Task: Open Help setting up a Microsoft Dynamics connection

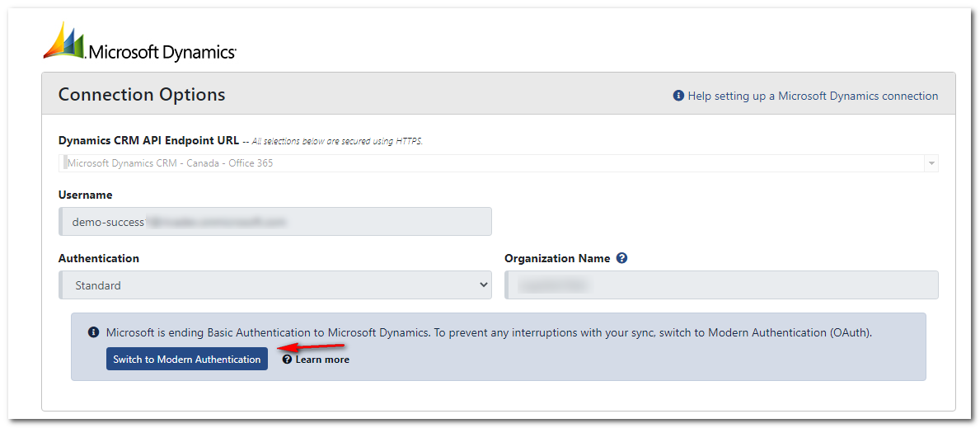Action: pyautogui.click(x=813, y=96)
